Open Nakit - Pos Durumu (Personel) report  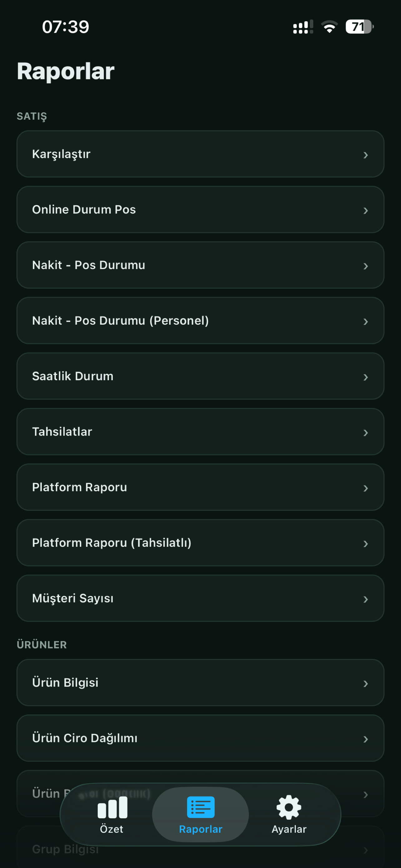(200, 321)
